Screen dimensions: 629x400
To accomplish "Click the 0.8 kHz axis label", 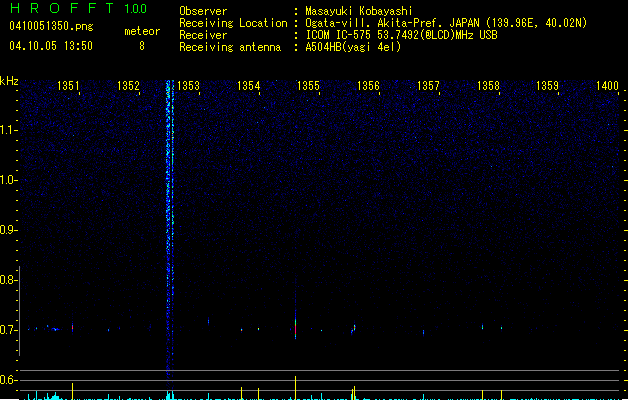I will [x=8, y=280].
